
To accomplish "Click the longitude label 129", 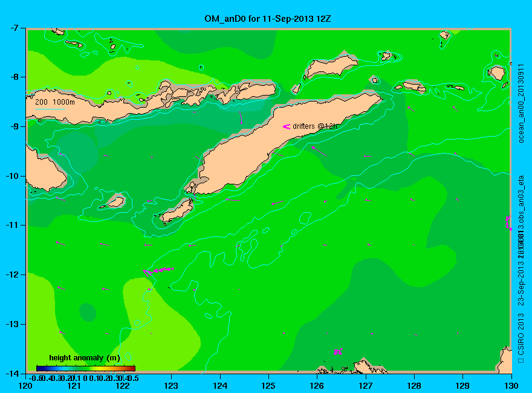I will [463, 386].
